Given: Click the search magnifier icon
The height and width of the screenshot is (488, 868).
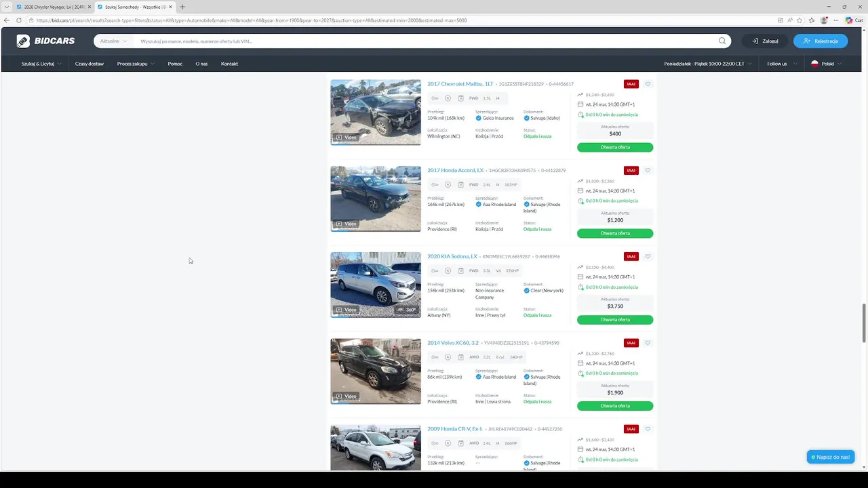Looking at the screenshot, I should tap(722, 41).
